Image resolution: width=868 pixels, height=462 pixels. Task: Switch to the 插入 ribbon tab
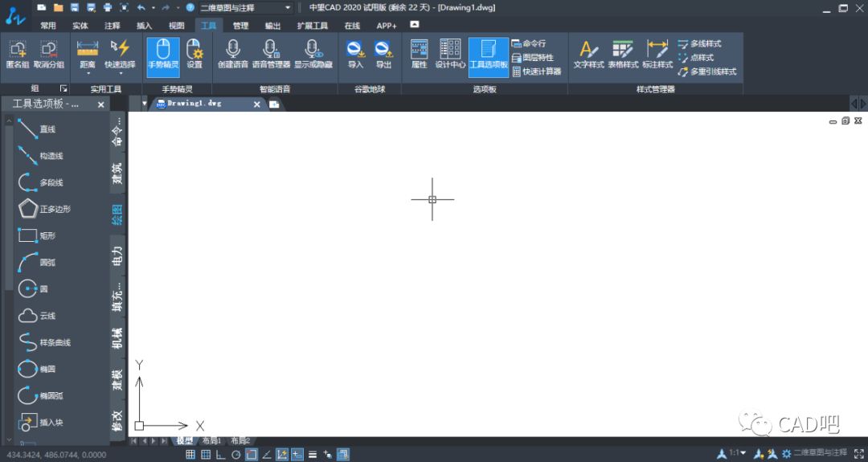pos(145,26)
